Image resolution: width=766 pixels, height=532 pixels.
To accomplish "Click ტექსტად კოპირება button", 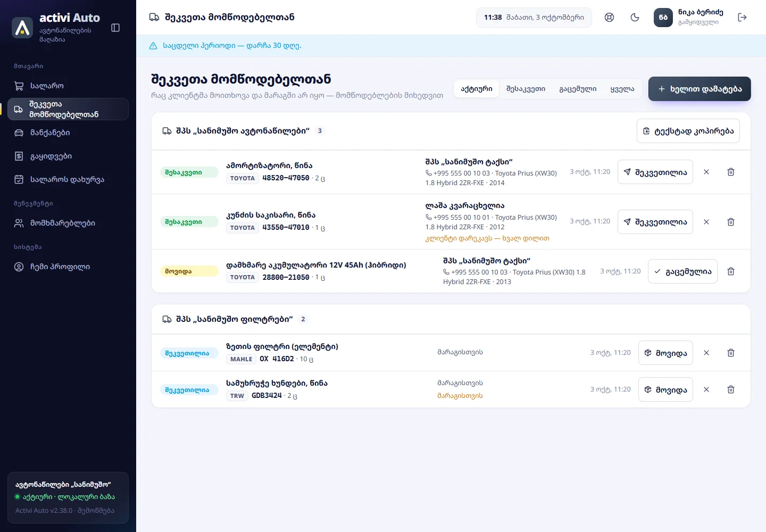I will (688, 131).
